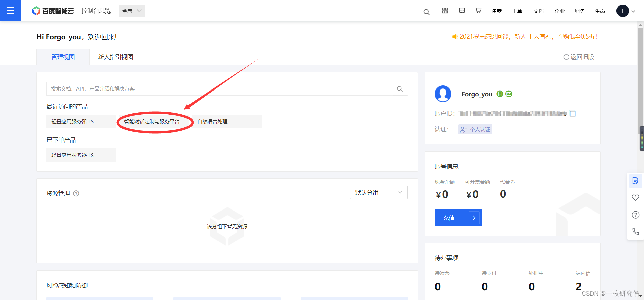Click the arrow on the 充值 button
The height and width of the screenshot is (300, 644).
pyautogui.click(x=474, y=218)
